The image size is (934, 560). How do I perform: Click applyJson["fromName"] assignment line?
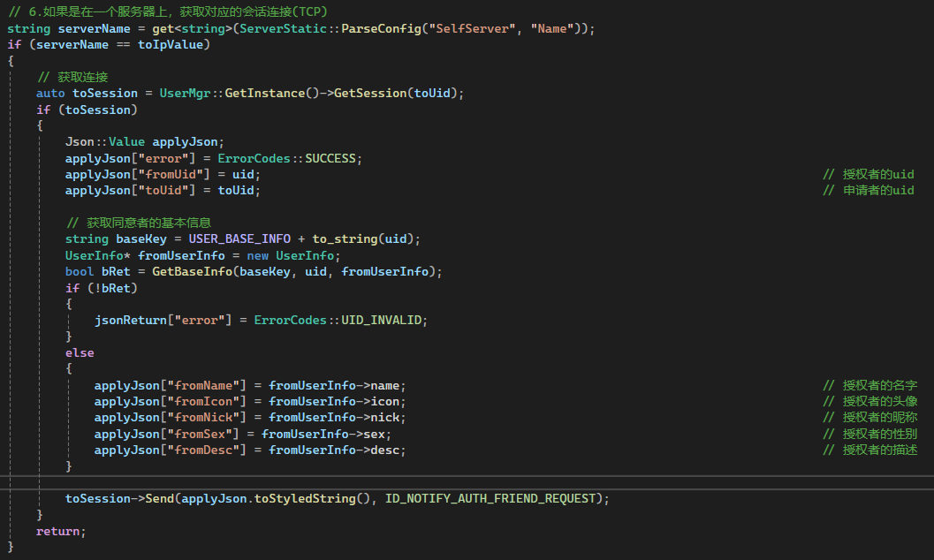[x=250, y=386]
